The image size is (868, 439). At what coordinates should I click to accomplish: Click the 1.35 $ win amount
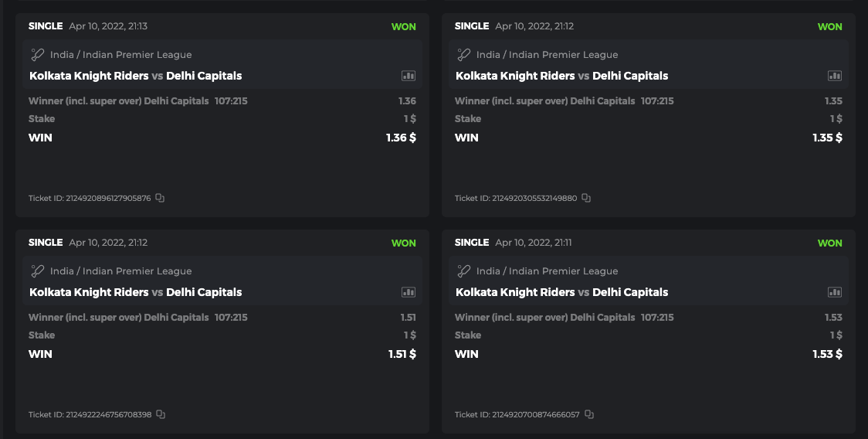tap(827, 138)
